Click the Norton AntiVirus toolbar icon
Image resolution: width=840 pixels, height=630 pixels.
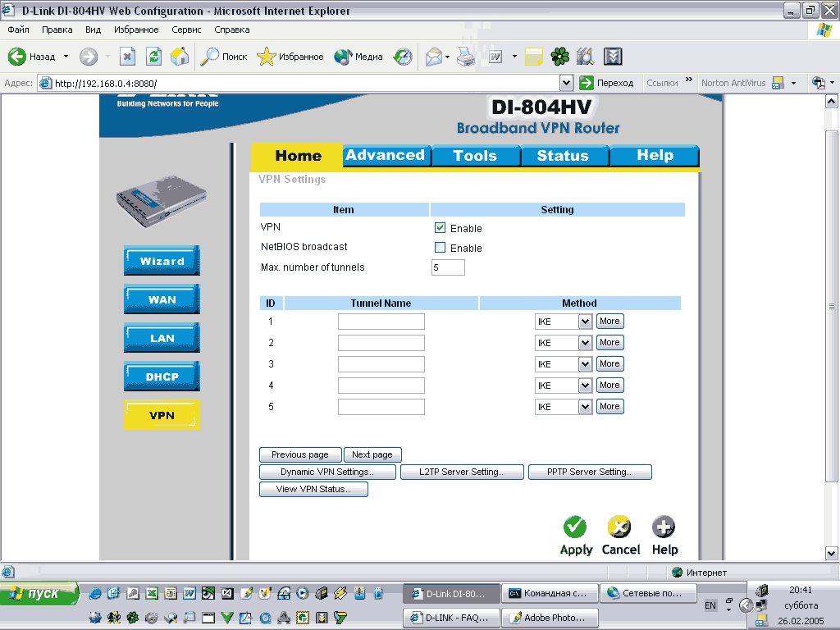coord(778,83)
